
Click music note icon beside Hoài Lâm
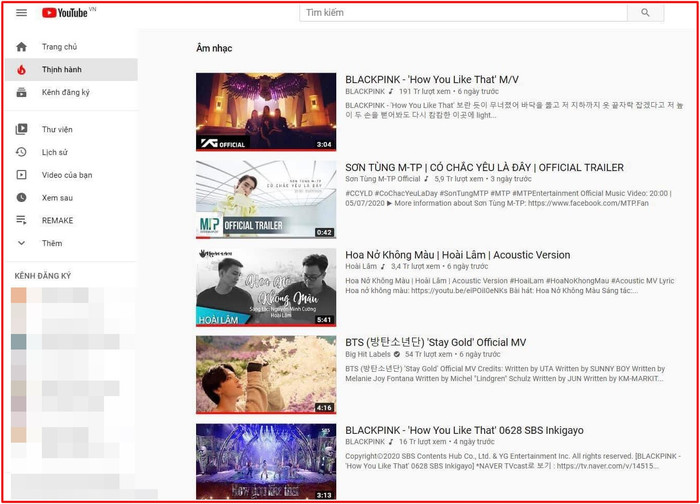coord(383,267)
